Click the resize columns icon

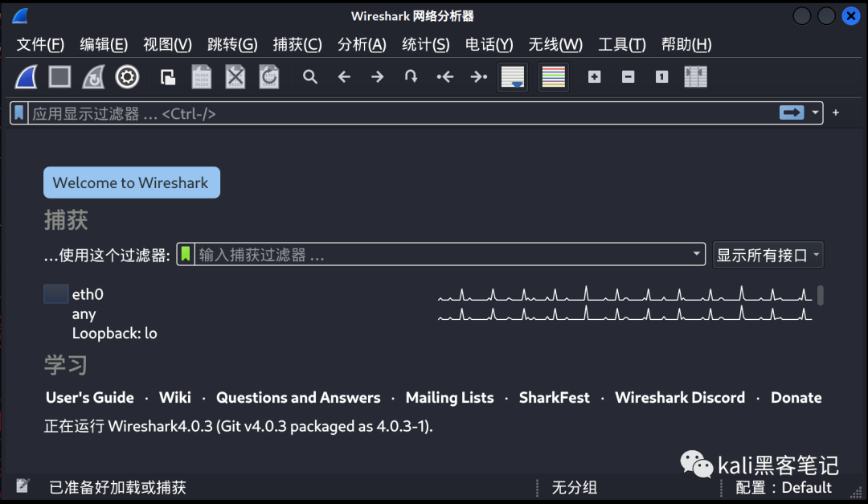click(695, 77)
